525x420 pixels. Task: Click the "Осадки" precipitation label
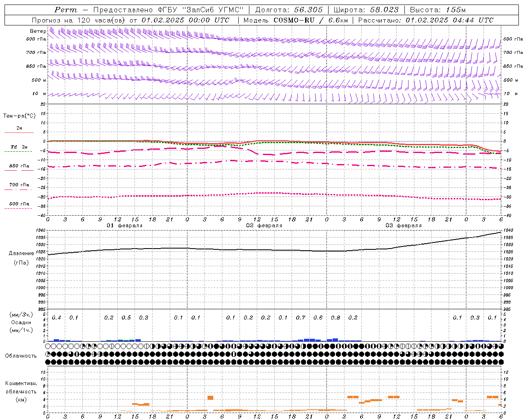click(21, 322)
